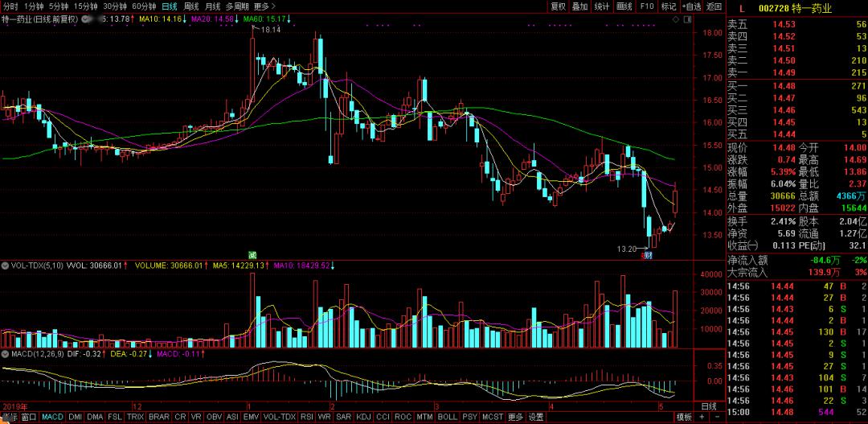Image resolution: width=868 pixels, height=424 pixels.
Task: Select the PSY indicator tab
Action: click(470, 417)
